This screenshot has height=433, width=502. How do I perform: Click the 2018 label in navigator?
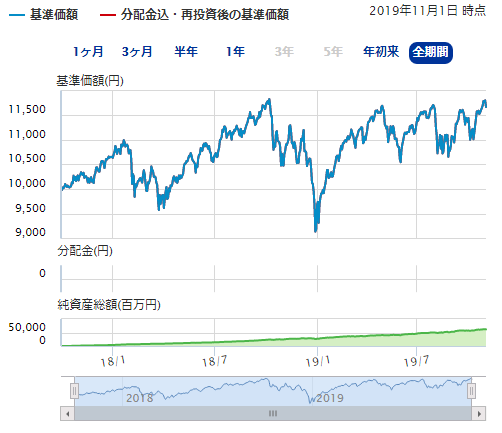click(140, 398)
